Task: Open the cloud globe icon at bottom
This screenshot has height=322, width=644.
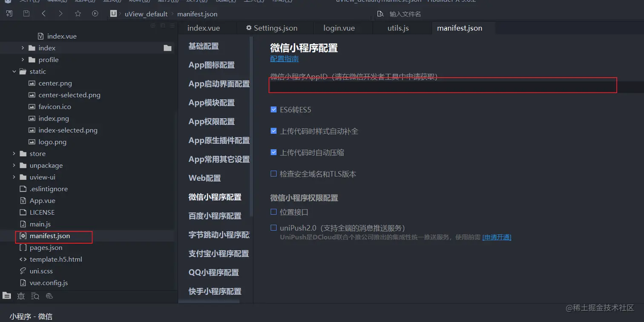Action: click(x=49, y=296)
